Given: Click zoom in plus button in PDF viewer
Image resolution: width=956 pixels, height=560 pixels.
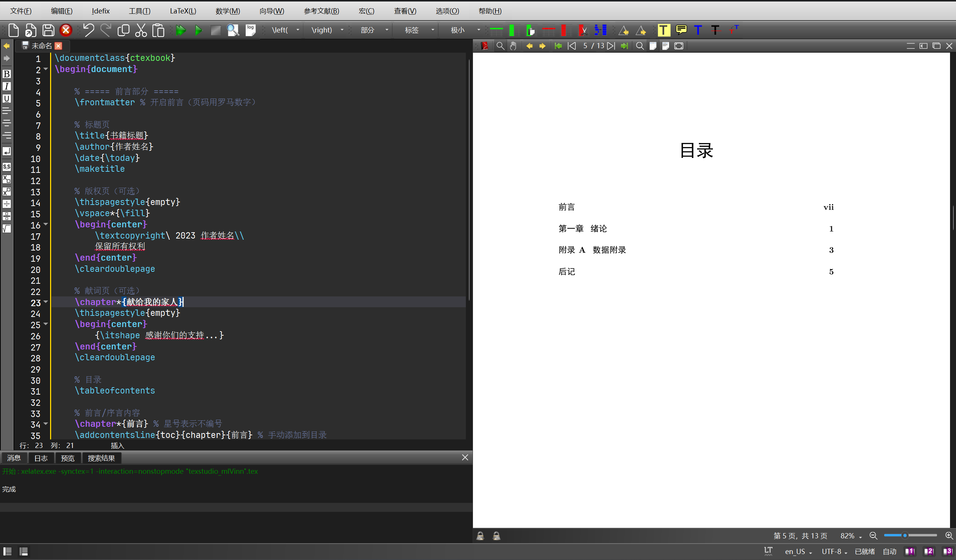Looking at the screenshot, I should (x=949, y=536).
